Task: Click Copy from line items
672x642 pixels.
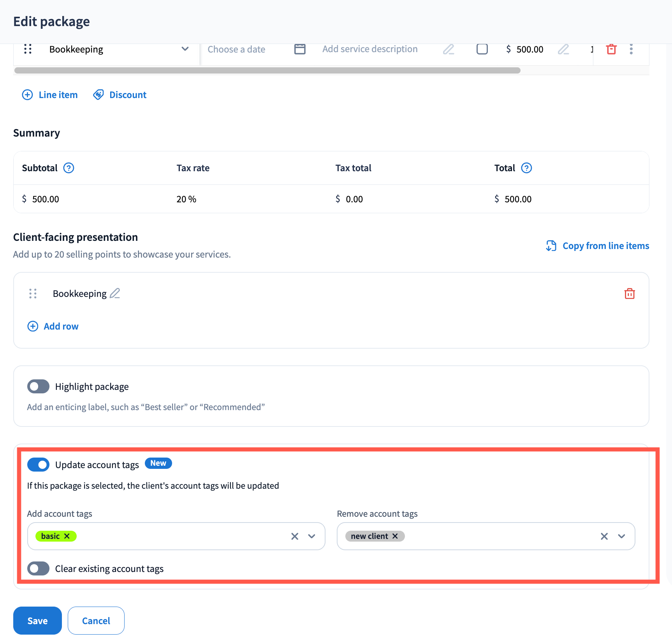Action: (598, 246)
